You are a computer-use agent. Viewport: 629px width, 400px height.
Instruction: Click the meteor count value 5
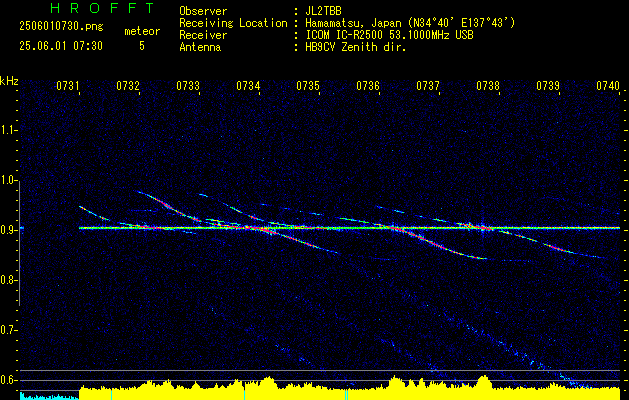click(x=142, y=46)
